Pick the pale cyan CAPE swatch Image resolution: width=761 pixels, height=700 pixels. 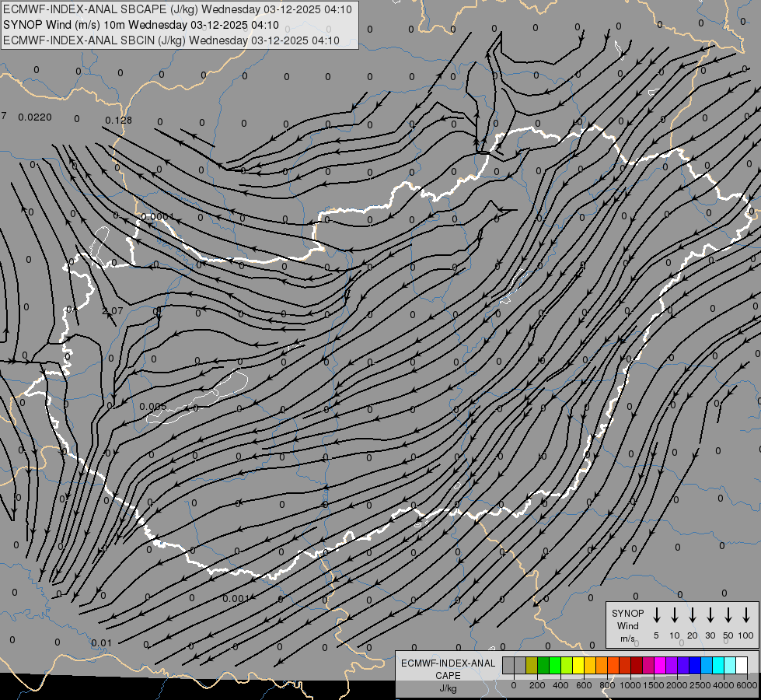coord(729,665)
